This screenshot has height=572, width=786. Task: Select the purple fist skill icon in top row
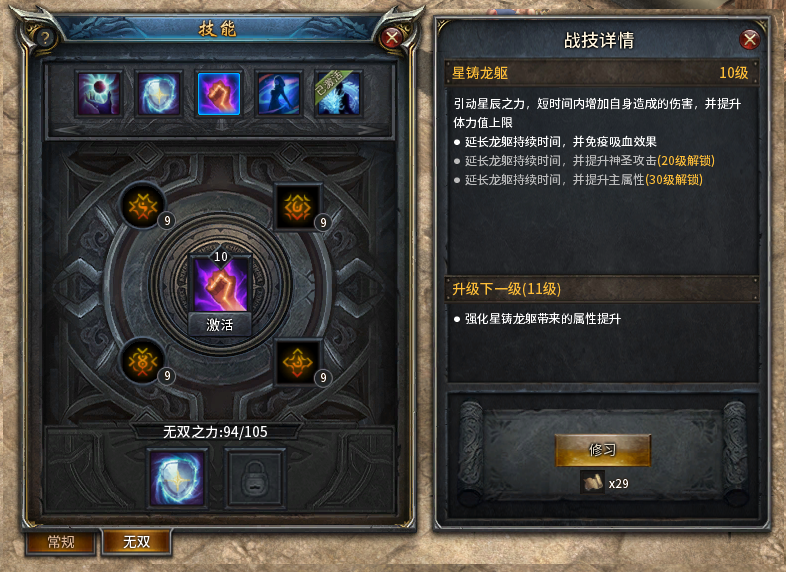coord(219,94)
